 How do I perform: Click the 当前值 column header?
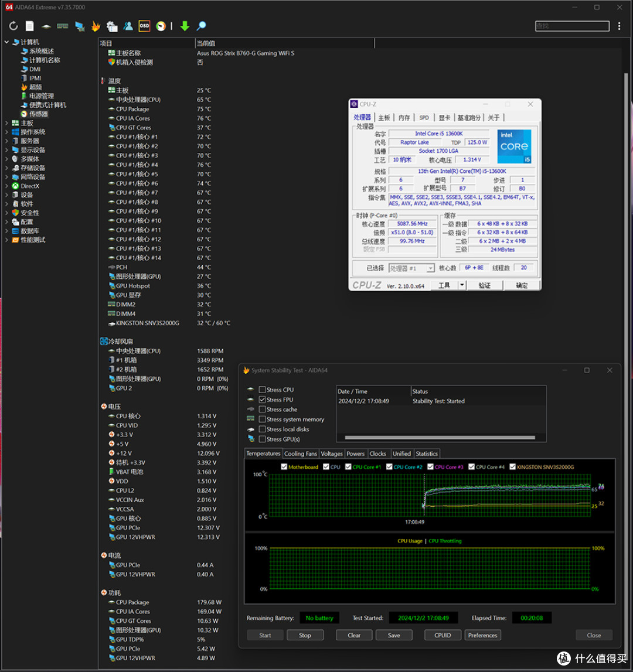click(x=285, y=43)
